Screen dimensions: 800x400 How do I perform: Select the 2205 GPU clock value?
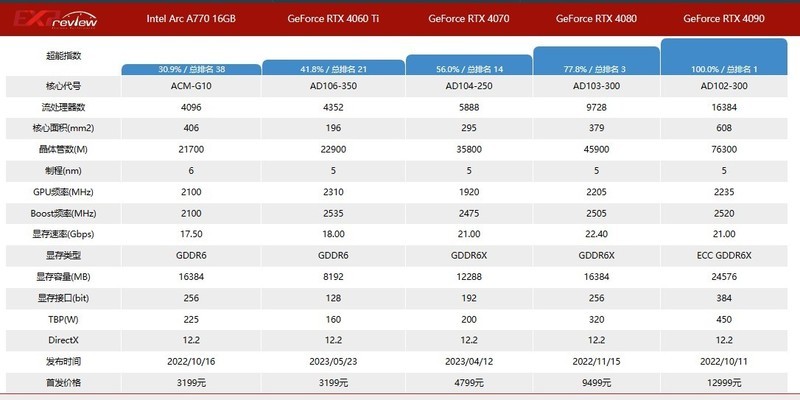(596, 192)
